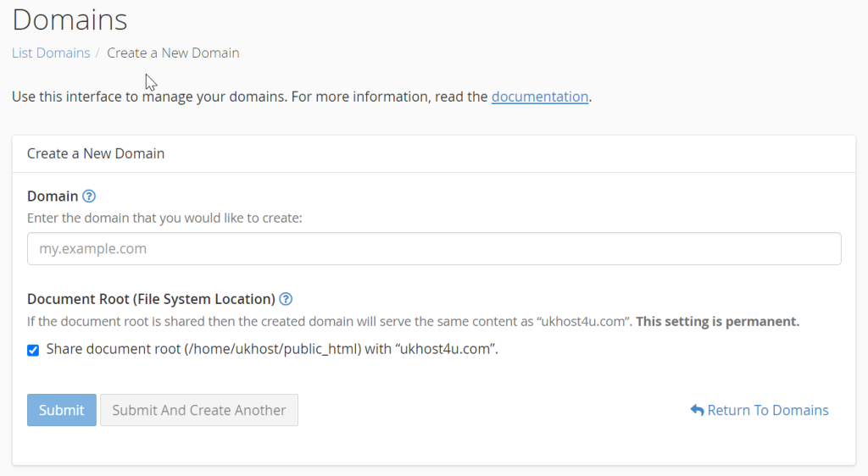Click the "Share document root" label text
Screen dimensions: 868x476
click(x=271, y=349)
